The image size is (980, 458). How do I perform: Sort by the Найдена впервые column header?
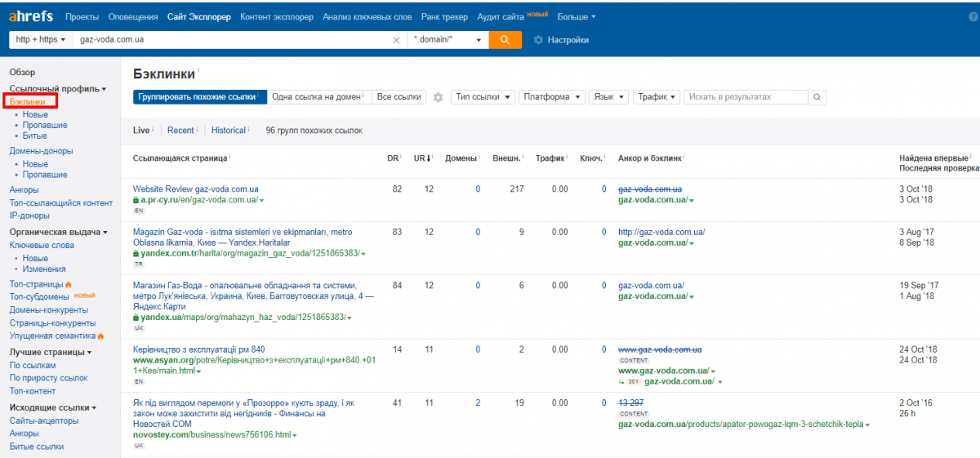click(x=933, y=158)
